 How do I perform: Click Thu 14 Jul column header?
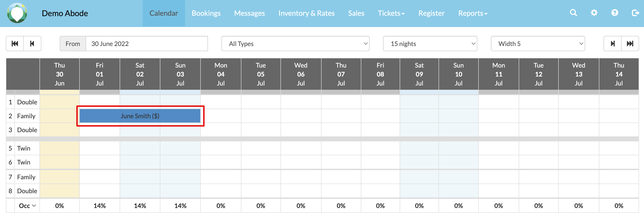point(619,74)
